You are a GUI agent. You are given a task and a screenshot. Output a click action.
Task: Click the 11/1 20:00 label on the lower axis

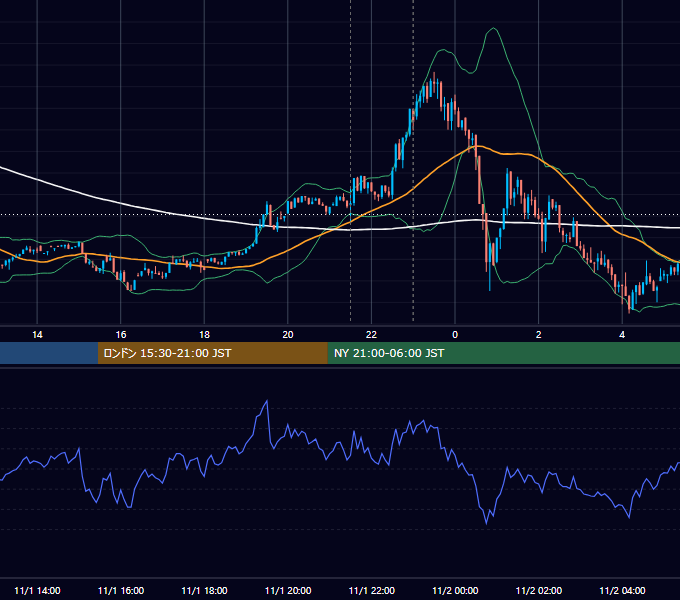coord(288,590)
